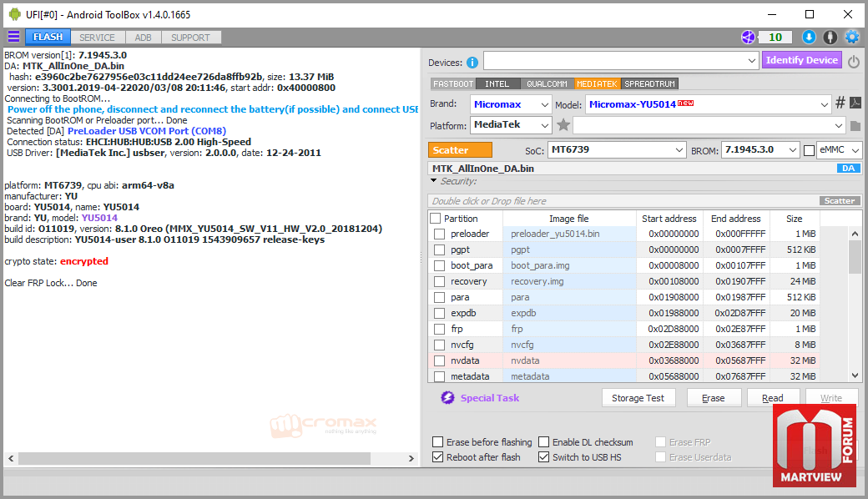The width and height of the screenshot is (868, 499).
Task: Click the Special Task lightning icon
Action: point(447,397)
